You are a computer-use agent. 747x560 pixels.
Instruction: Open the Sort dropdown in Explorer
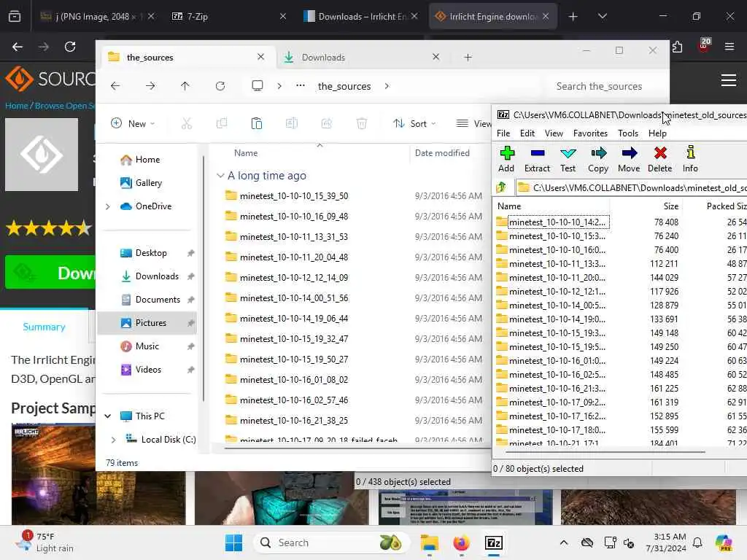414,124
